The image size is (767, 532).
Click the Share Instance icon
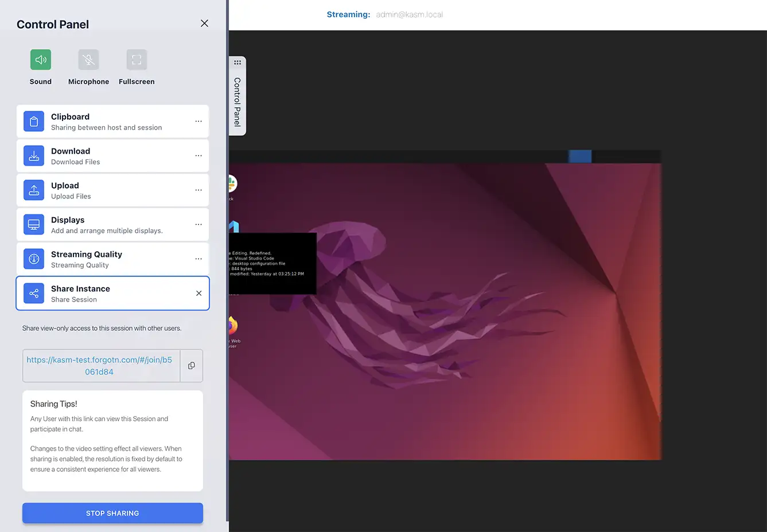click(33, 293)
